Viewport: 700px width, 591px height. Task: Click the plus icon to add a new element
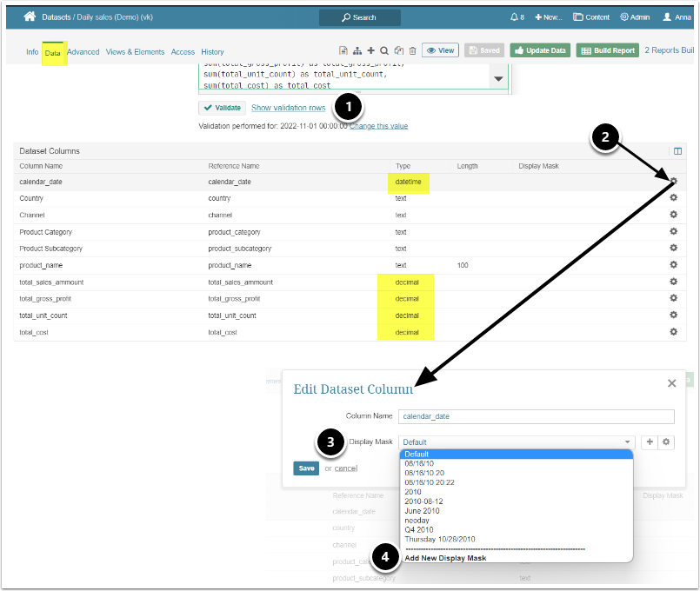click(x=370, y=50)
